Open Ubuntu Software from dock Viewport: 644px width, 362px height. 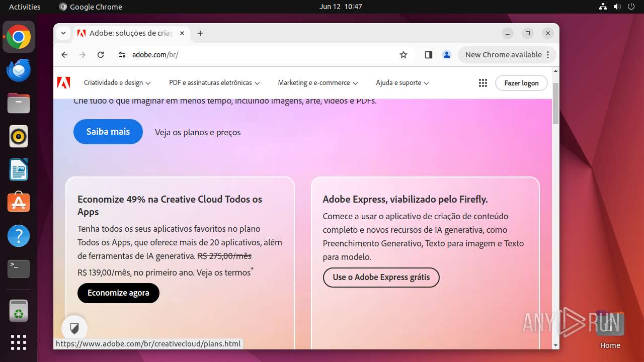pos(19,202)
